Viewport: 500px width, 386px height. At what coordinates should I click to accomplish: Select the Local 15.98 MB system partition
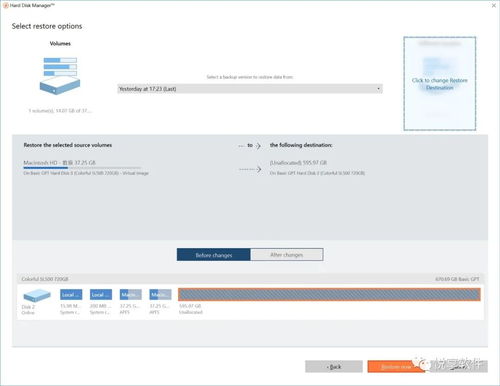click(71, 295)
